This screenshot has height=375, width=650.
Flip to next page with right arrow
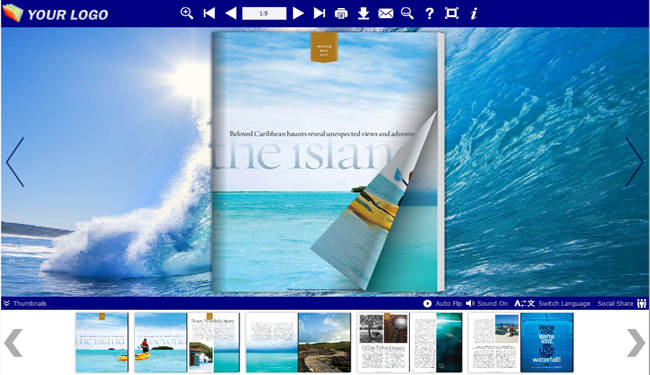634,162
